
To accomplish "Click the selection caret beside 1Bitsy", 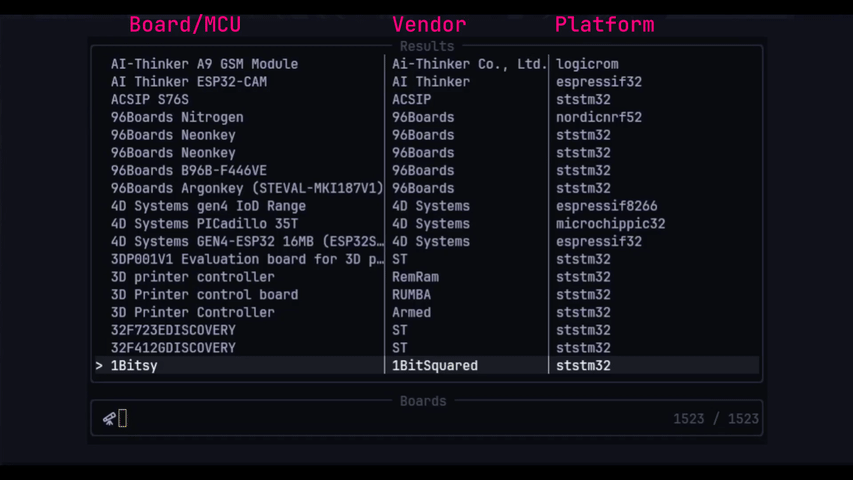I will point(99,366).
